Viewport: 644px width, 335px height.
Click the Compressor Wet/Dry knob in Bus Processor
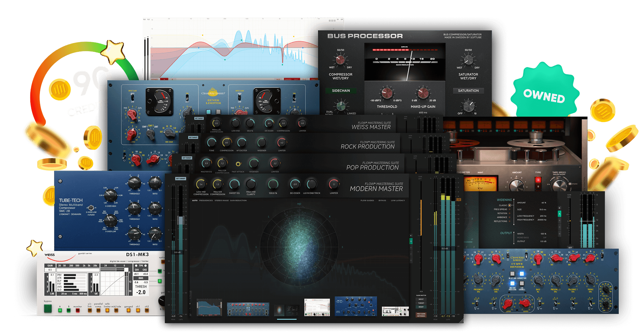click(x=340, y=60)
